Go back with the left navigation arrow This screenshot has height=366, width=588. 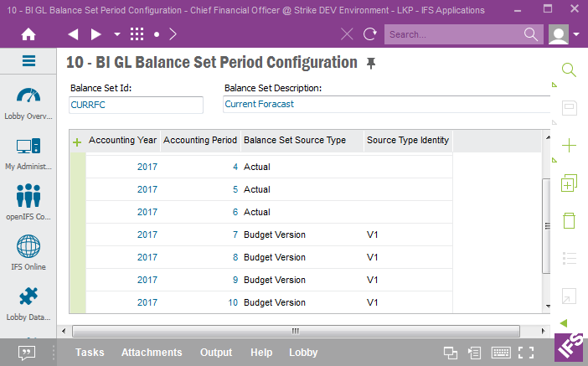(73, 34)
